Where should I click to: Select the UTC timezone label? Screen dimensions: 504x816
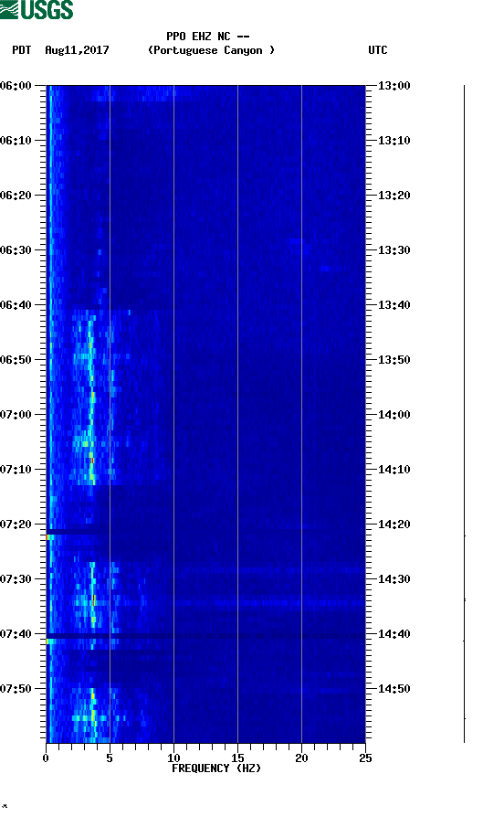click(378, 50)
